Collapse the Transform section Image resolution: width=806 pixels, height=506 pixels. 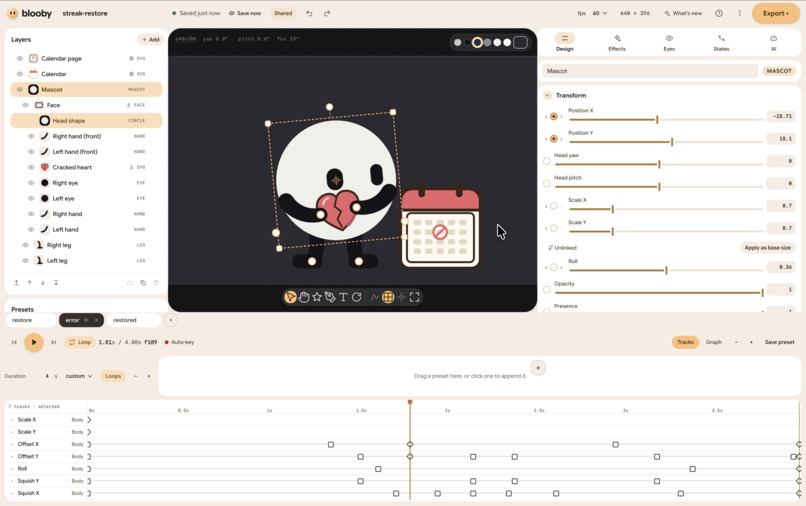(547, 95)
